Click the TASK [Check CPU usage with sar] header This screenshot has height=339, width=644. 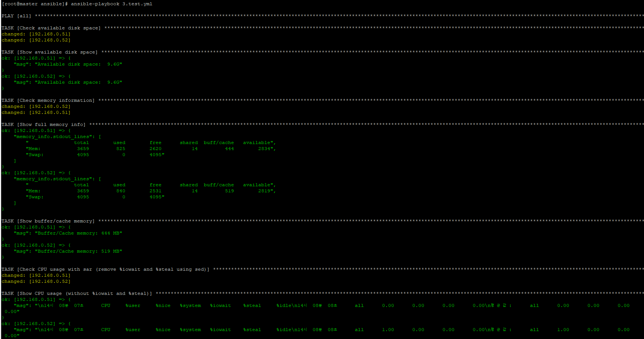(x=105, y=269)
